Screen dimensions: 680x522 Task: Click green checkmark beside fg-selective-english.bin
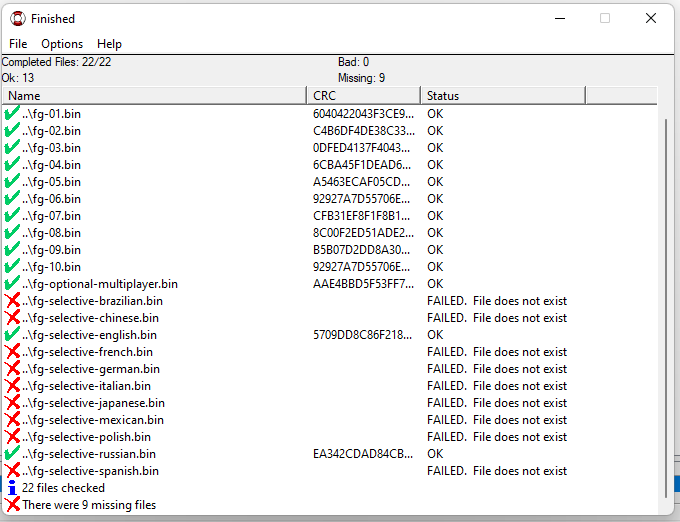tap(12, 334)
